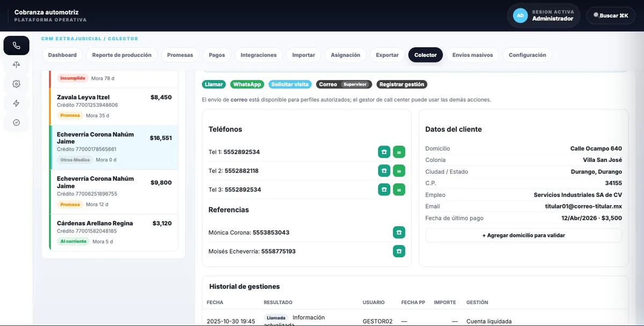The width and height of the screenshot is (644, 326).
Task: Switch to the Configuración tab
Action: pos(528,55)
